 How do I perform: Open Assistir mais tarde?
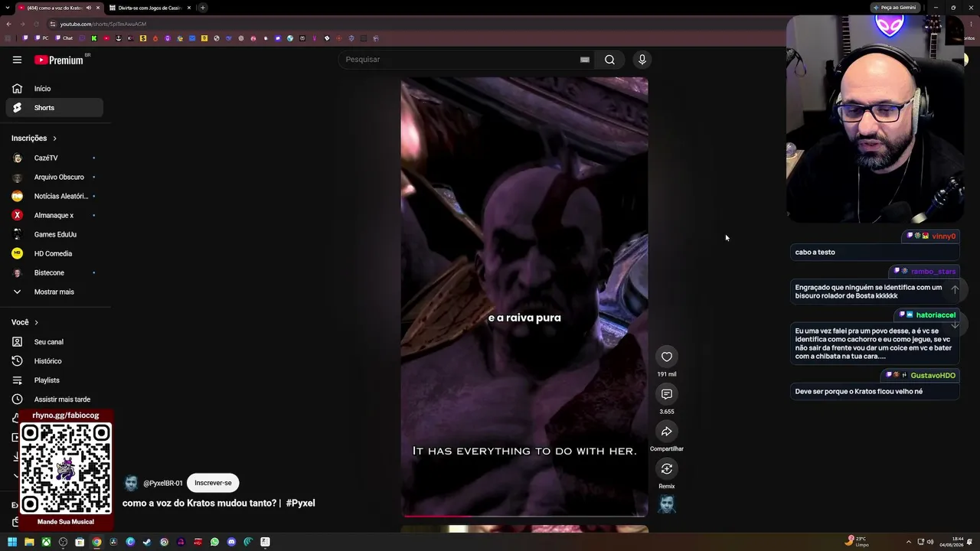click(x=54, y=399)
